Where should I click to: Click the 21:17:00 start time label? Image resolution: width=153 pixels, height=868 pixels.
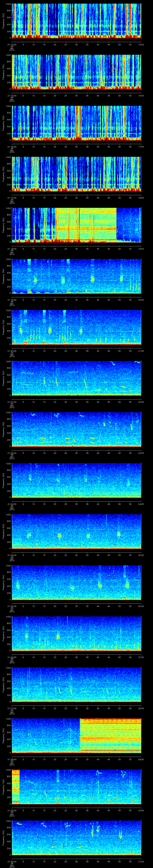[x=12, y=198]
